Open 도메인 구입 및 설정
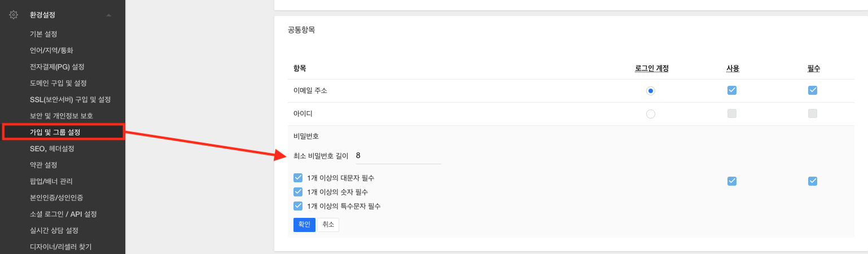 click(x=58, y=83)
